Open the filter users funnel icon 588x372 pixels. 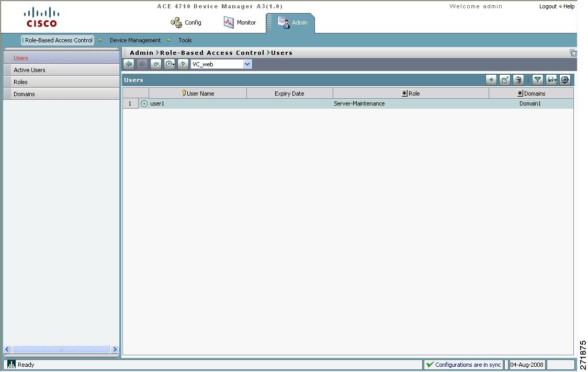pyautogui.click(x=537, y=79)
